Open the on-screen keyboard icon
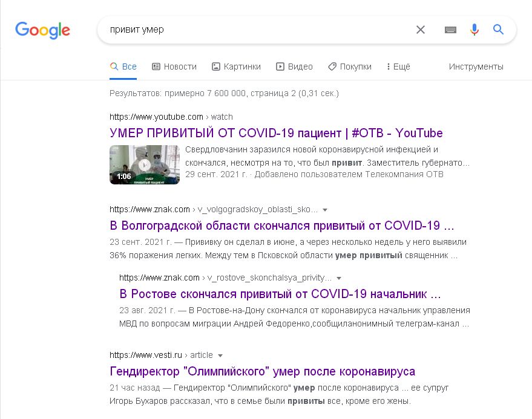Viewport: 532px width, 419px height. (450, 30)
